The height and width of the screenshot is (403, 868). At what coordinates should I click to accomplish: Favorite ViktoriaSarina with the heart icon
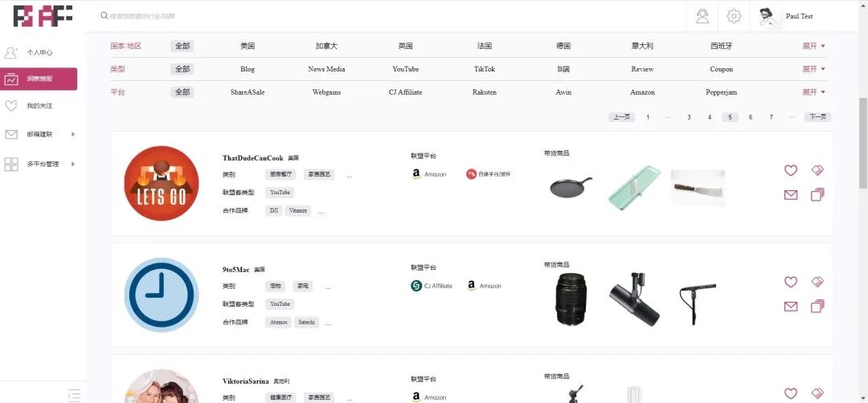(791, 393)
